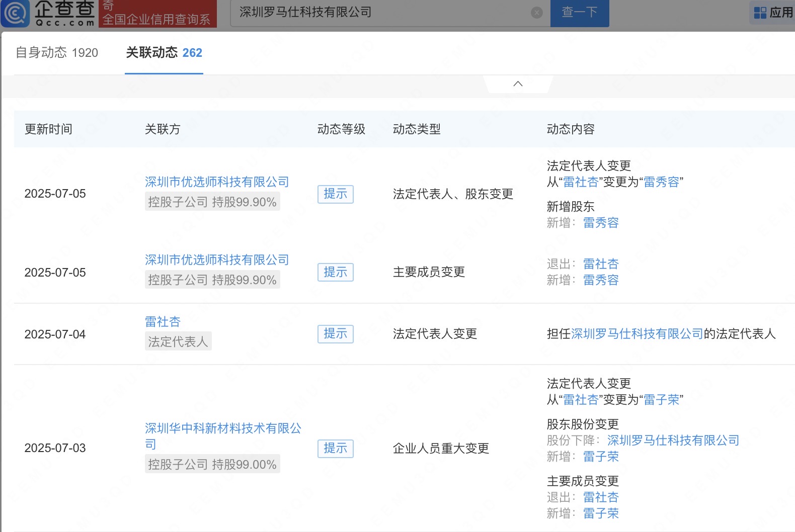Open the 深圳华中科新材料技术有限公司 link

coord(223,436)
